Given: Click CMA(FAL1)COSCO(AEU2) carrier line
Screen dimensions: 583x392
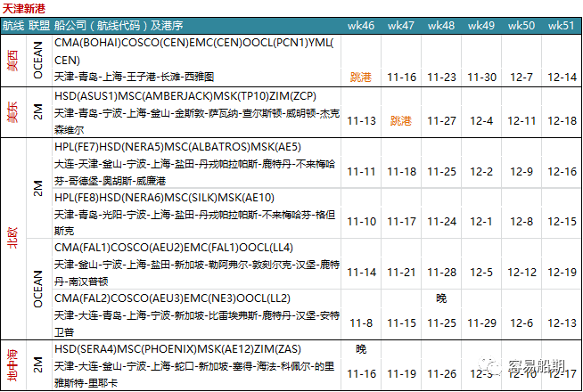Looking at the screenshot, I should point(174,248).
